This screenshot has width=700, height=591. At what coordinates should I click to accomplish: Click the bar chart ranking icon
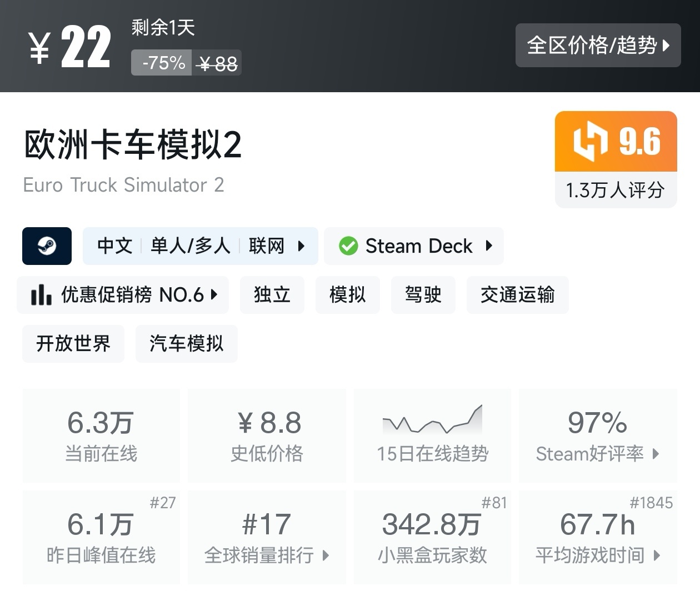(x=41, y=294)
